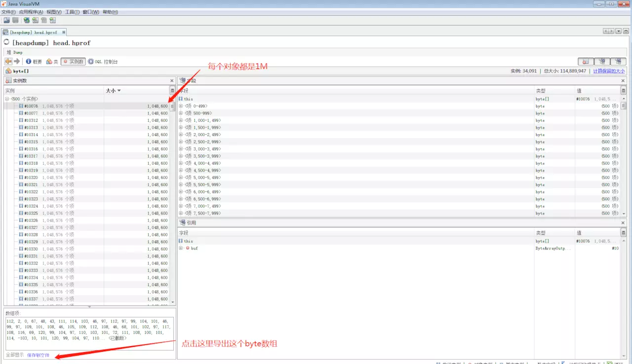Screen dimensions: 632x364
Task: Click the fourth main toolbar icon
Action: click(35, 20)
